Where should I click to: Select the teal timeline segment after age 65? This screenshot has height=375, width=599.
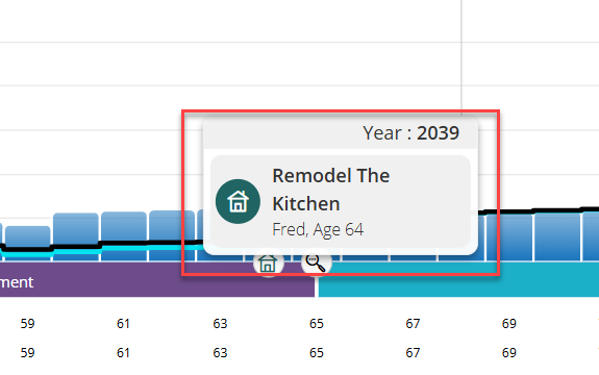tap(458, 282)
